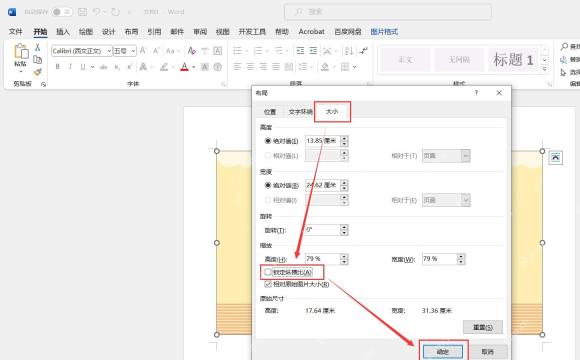Viewport: 580px width, 360px height.
Task: Switch to the Acrobat ribbon tab
Action: click(x=311, y=32)
